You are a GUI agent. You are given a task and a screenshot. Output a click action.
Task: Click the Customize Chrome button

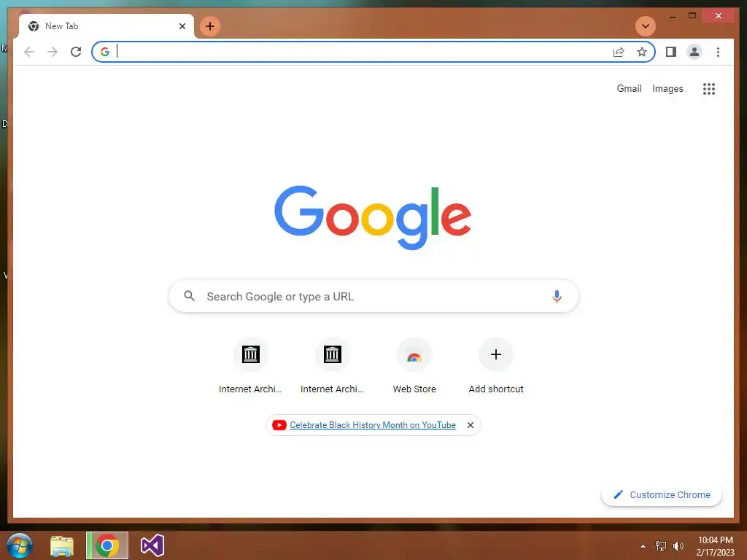tap(661, 495)
